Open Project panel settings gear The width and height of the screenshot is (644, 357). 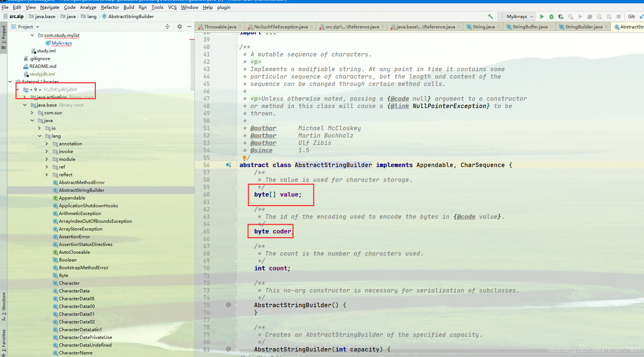[x=180, y=27]
